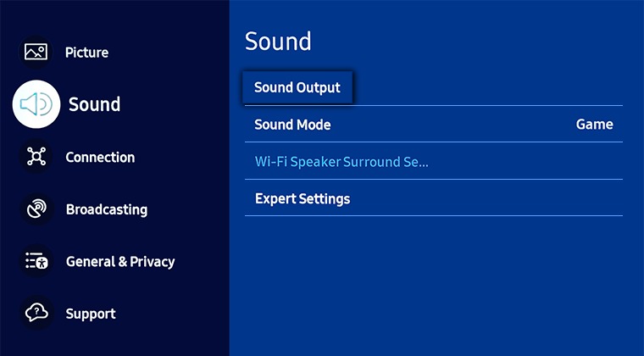Image resolution: width=644 pixels, height=356 pixels.
Task: Select the Sound menu label
Action: tap(94, 104)
